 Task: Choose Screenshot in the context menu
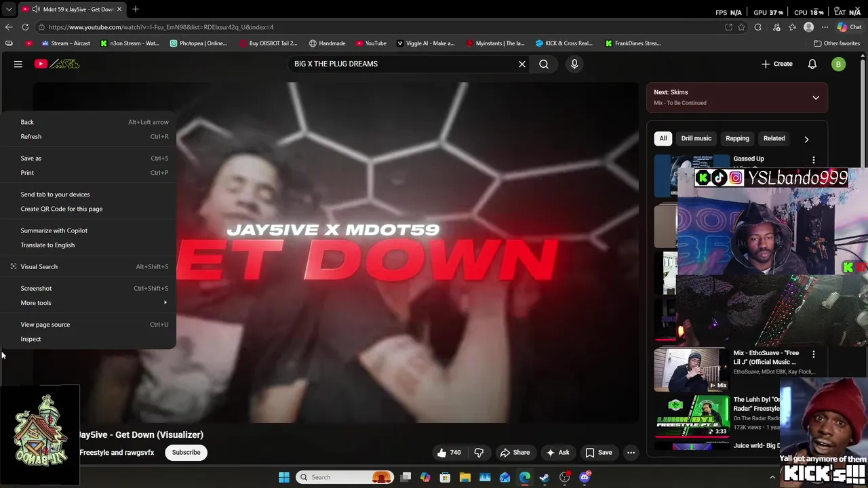point(88,289)
